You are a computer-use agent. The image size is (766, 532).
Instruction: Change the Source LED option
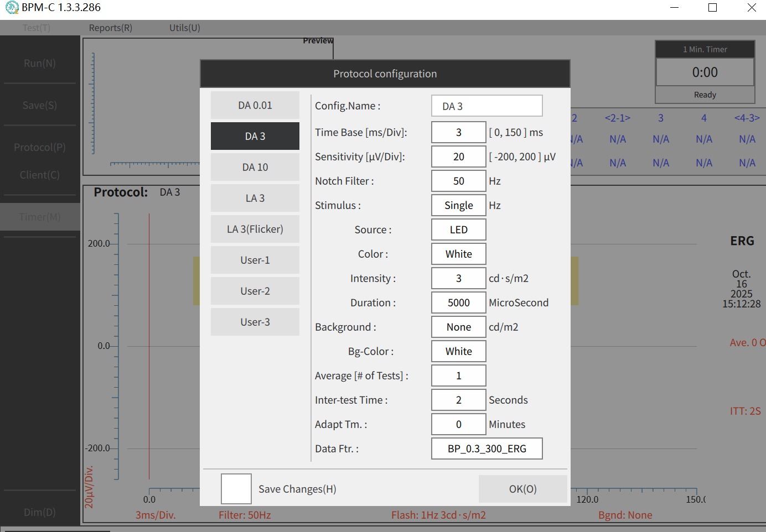[458, 230]
